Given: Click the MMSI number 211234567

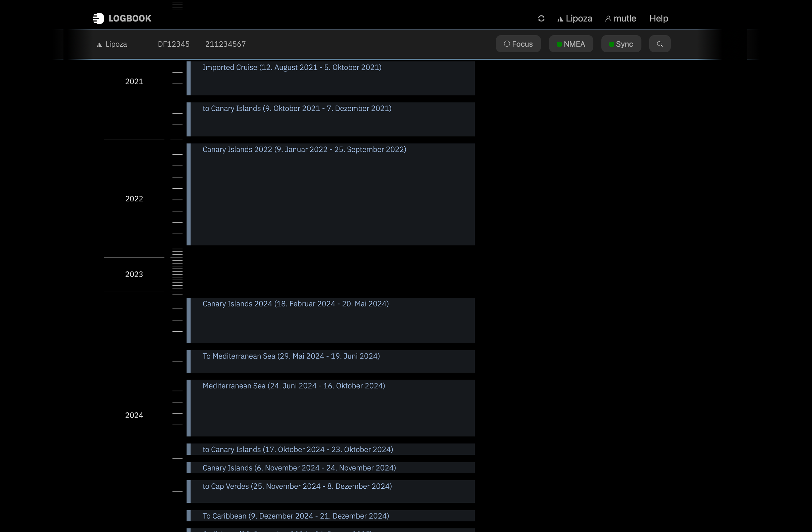Looking at the screenshot, I should click(225, 44).
